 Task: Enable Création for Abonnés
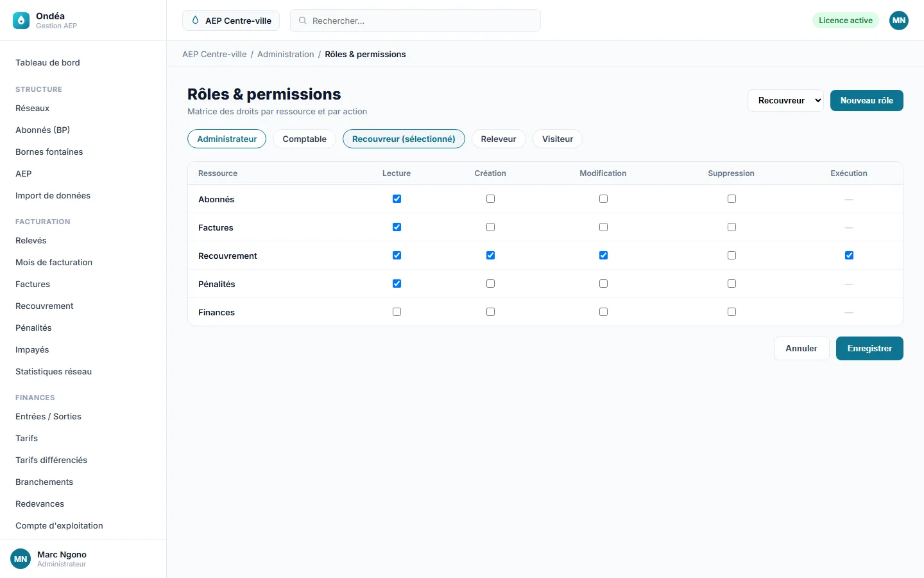click(490, 199)
